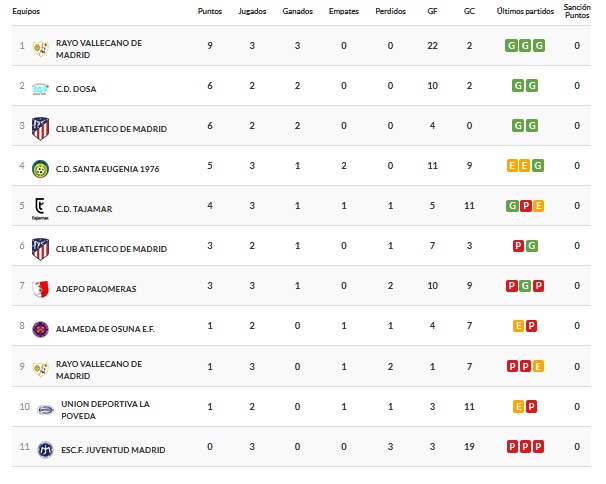The height and width of the screenshot is (484, 606).
Task: Click the Esc.F. Juventud Madrid crest
Action: click(x=44, y=449)
